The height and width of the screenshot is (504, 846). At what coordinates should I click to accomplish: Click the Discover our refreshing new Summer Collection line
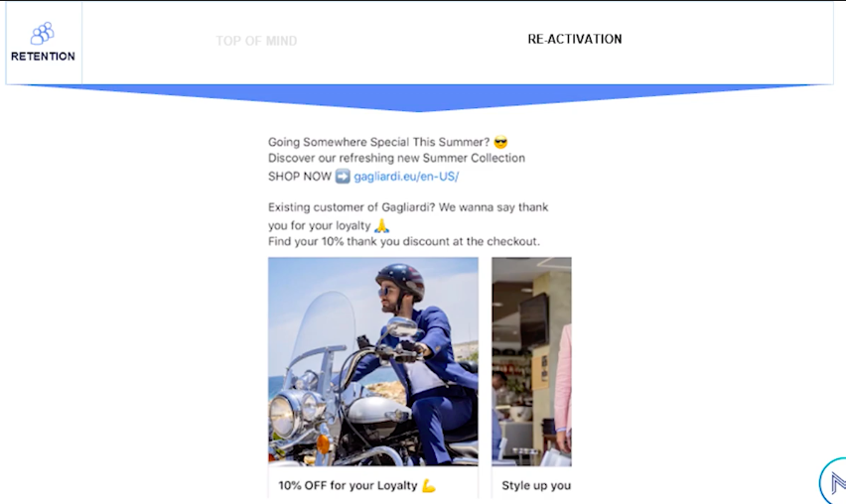click(x=396, y=158)
